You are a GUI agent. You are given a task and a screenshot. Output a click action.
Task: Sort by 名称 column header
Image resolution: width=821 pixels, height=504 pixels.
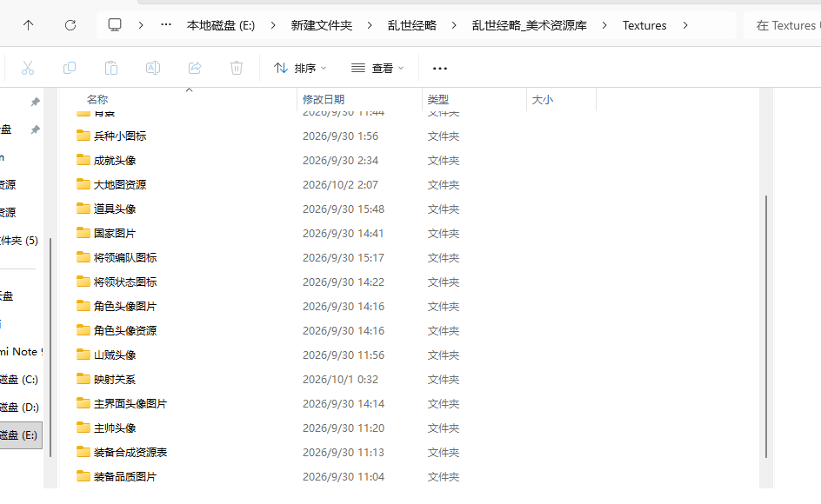coord(97,99)
